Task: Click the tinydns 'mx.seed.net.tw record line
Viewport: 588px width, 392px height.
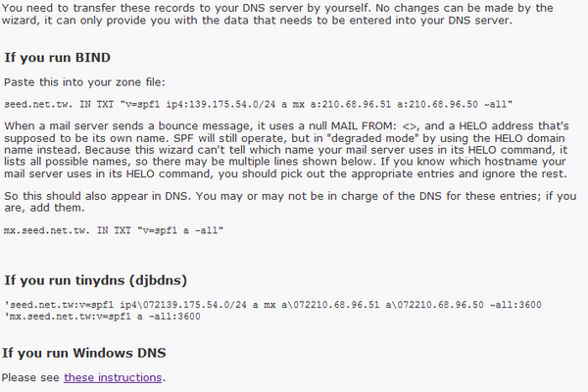Action: coord(102,317)
